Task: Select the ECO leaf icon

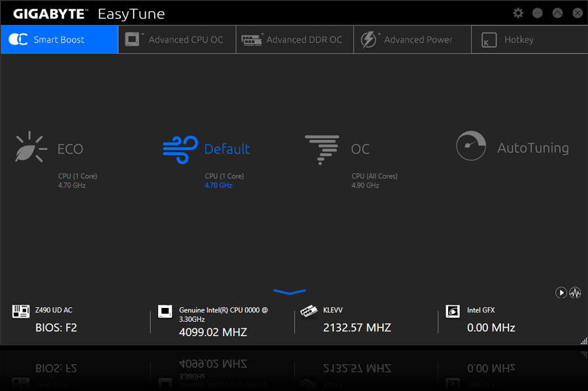Action: coord(31,146)
